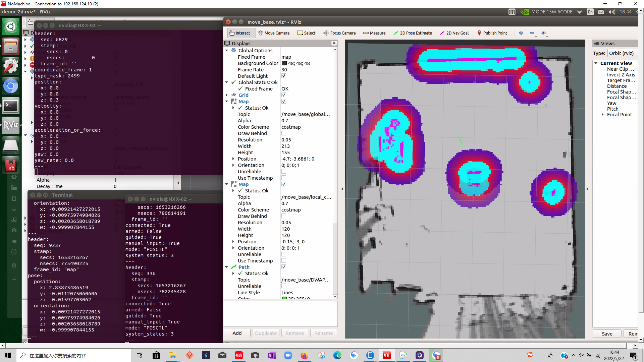This screenshot has width=644, height=362.
Task: Select the Move Camera tool
Action: 273,33
